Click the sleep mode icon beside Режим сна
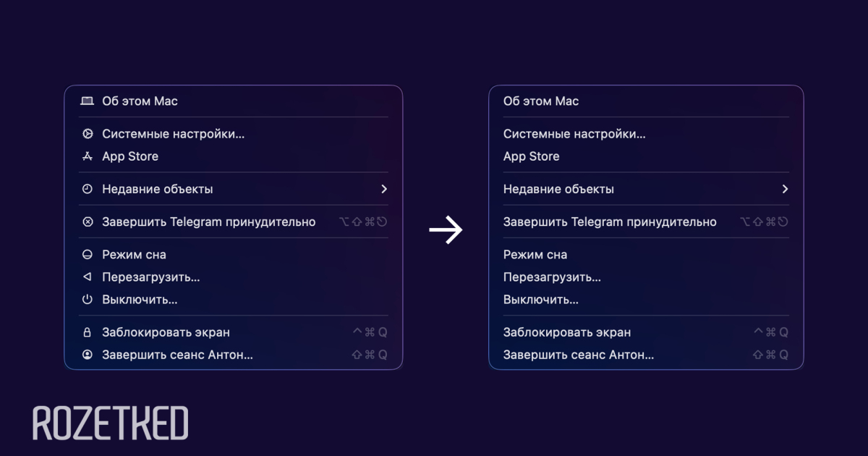 pos(88,255)
